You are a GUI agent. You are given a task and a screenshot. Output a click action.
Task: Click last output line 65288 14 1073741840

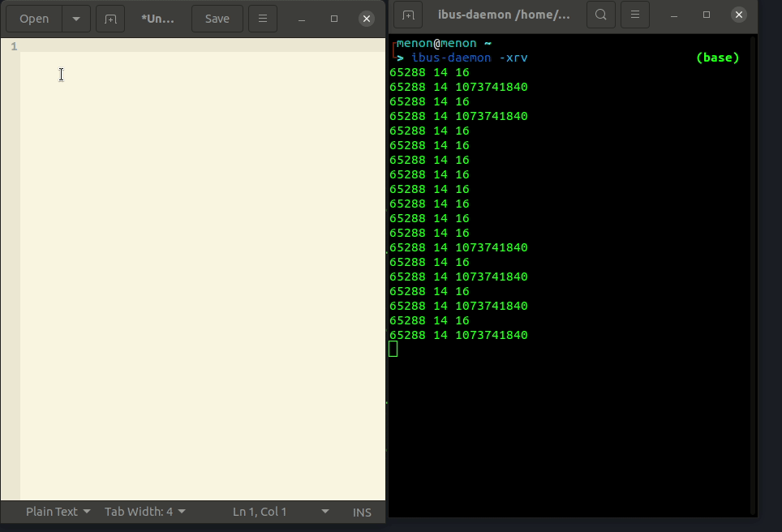pyautogui.click(x=458, y=335)
